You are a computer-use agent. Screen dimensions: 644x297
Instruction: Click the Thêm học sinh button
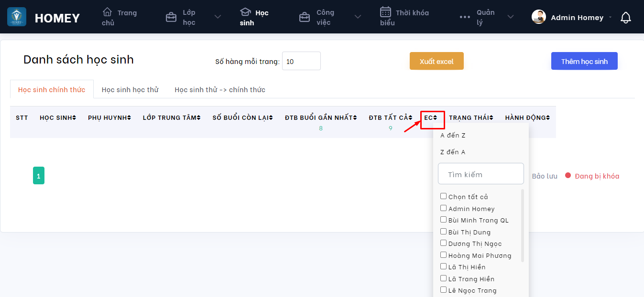pyautogui.click(x=584, y=61)
